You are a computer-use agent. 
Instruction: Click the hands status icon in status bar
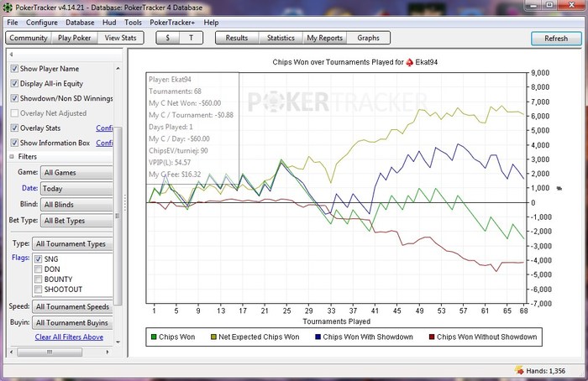pos(519,370)
